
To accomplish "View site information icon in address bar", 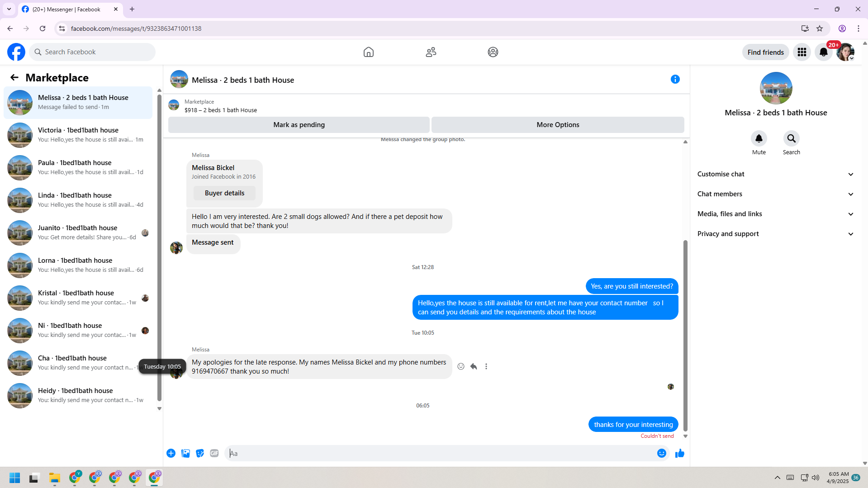I will click(62, 28).
